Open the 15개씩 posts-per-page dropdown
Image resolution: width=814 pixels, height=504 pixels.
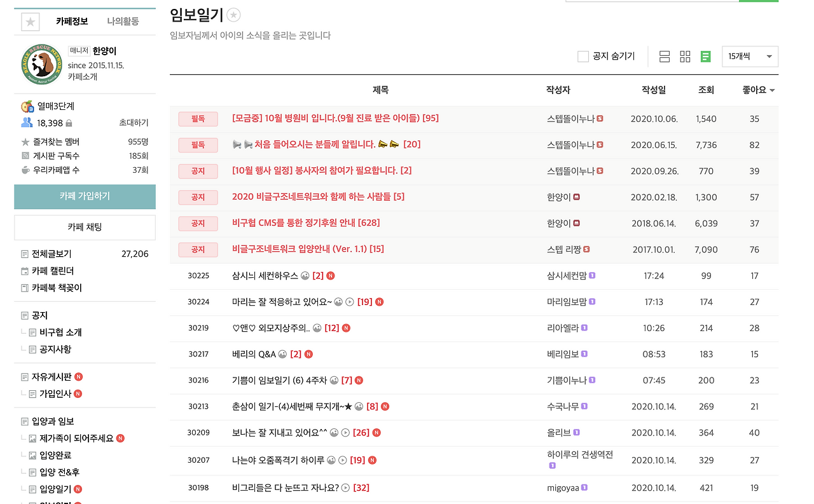[750, 57]
